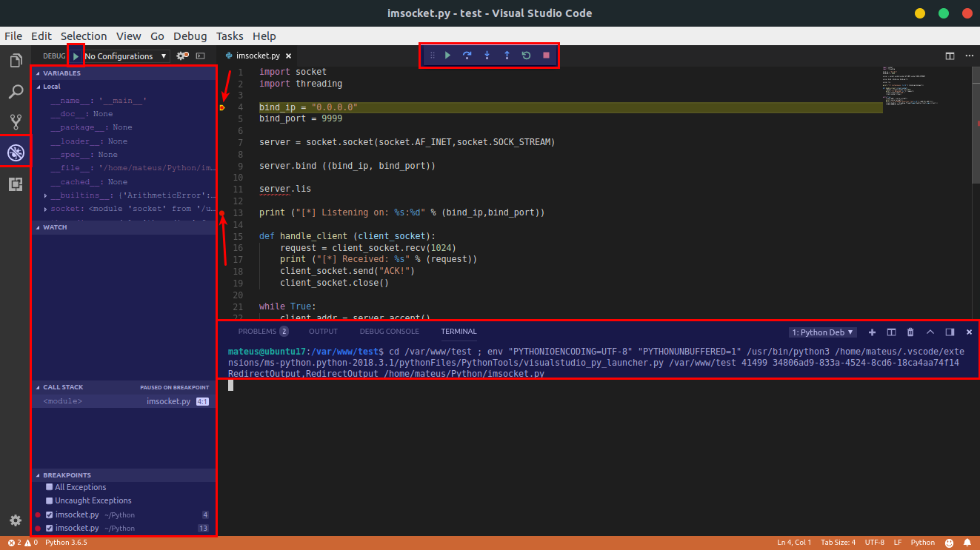Switch to the OUTPUT panel tab
The image size is (980, 550).
pyautogui.click(x=323, y=332)
